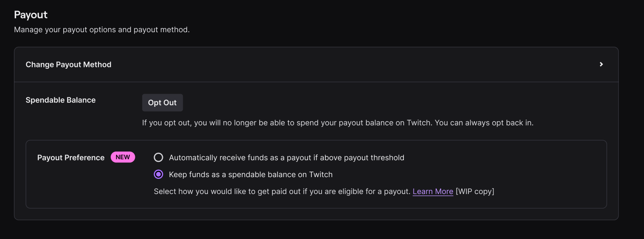Select the automatic payout radio button
The image size is (644, 239).
pyautogui.click(x=158, y=158)
